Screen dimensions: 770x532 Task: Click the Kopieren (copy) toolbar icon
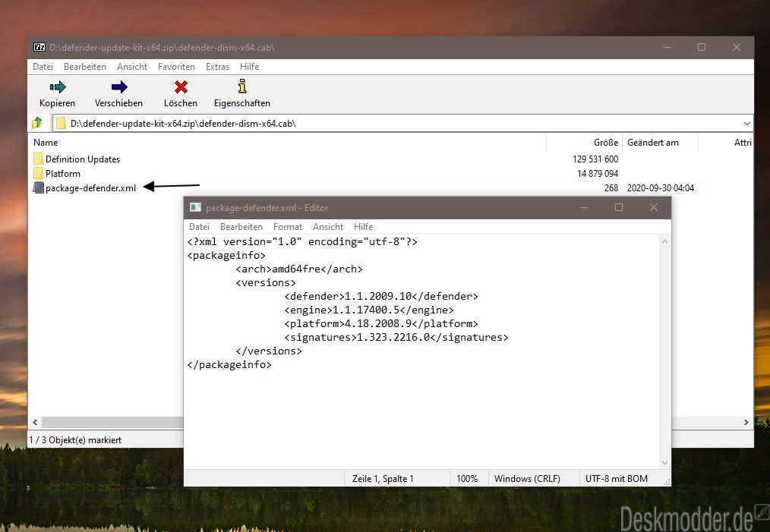58,87
